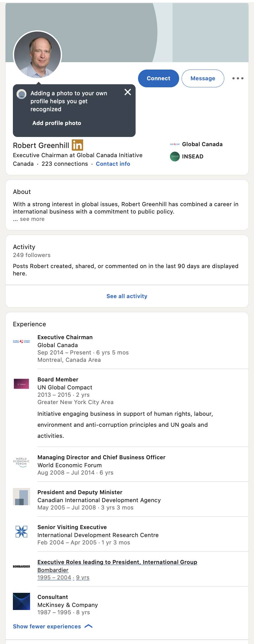Open the three-dot more actions menu
Image resolution: width=254 pixels, height=644 pixels.
click(238, 78)
